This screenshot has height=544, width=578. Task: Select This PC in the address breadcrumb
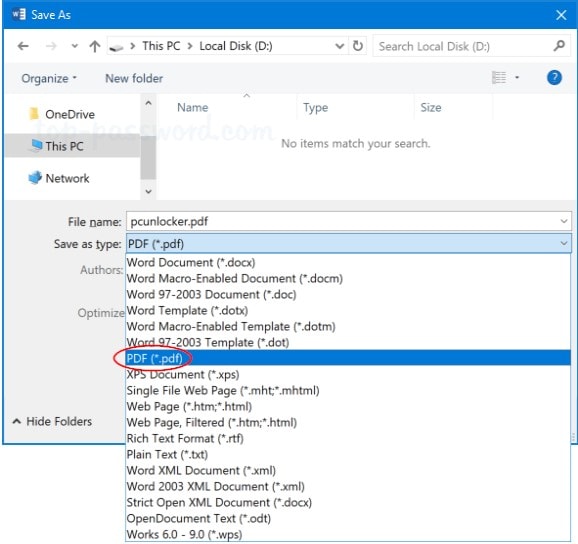tap(161, 46)
